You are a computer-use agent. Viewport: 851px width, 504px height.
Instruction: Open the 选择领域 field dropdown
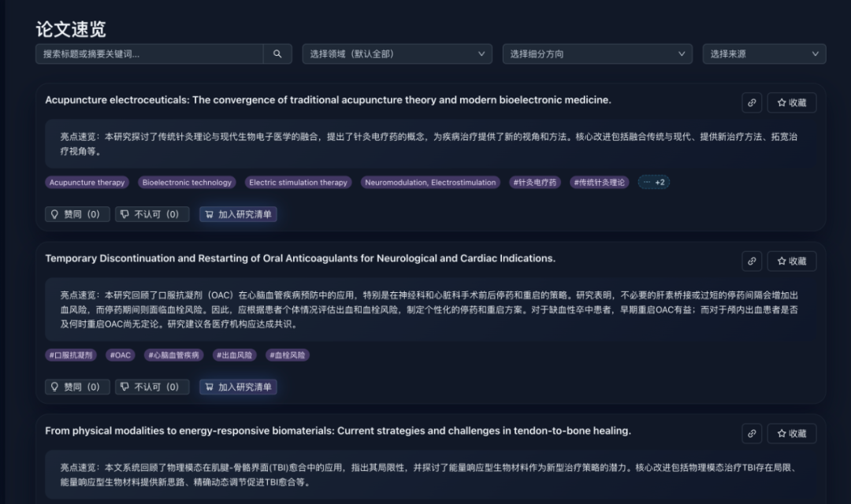click(397, 54)
